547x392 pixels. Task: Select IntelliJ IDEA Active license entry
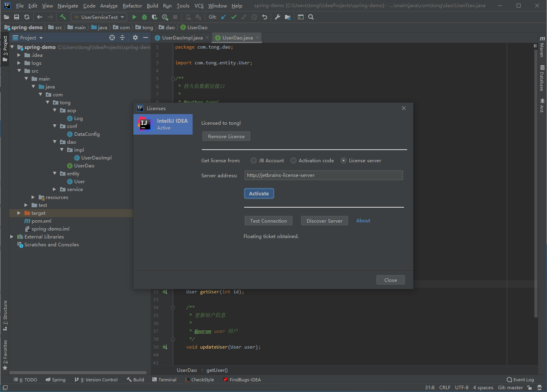tap(163, 124)
